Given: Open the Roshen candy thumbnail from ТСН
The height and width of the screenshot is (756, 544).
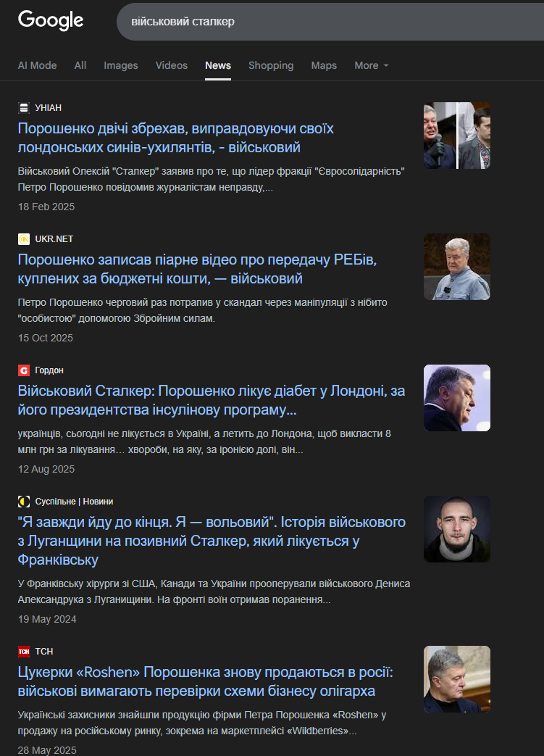Looking at the screenshot, I should tap(457, 679).
